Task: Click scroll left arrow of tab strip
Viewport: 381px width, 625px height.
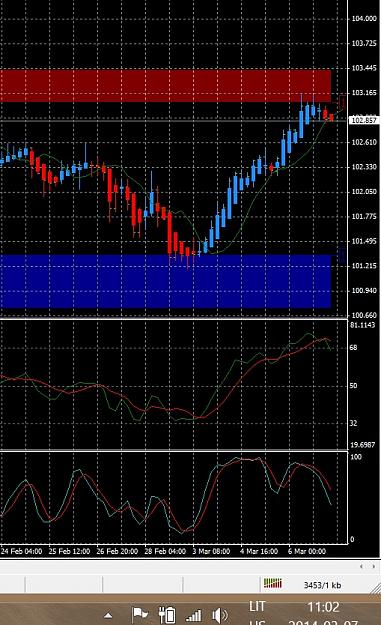Action: point(361,566)
